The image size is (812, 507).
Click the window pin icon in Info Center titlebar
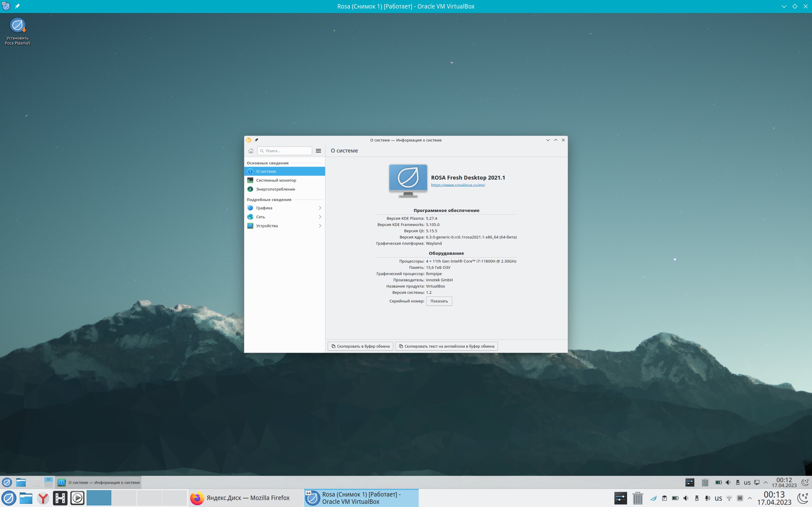pyautogui.click(x=256, y=140)
